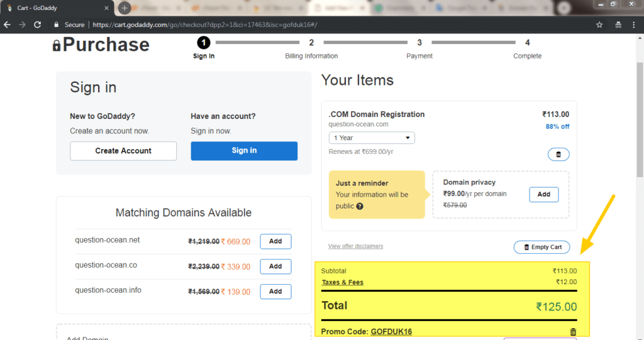Click the ₹12.00 taxes amount
Image resolution: width=644 pixels, height=340 pixels.
pyautogui.click(x=567, y=282)
